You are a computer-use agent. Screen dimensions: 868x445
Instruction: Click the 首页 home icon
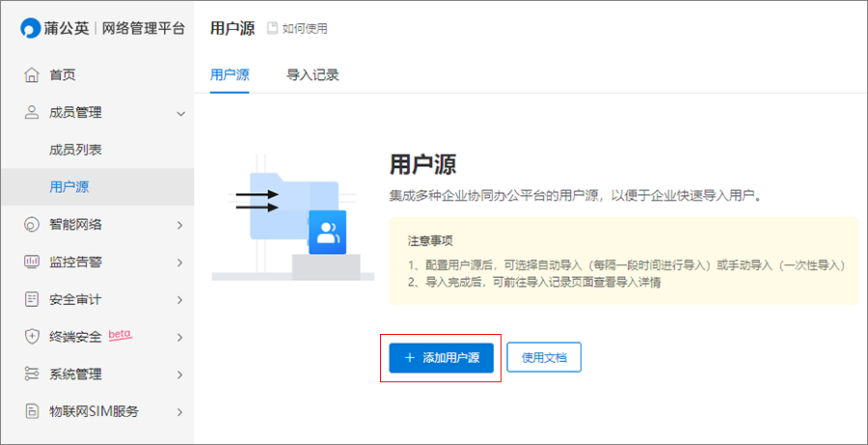click(32, 75)
